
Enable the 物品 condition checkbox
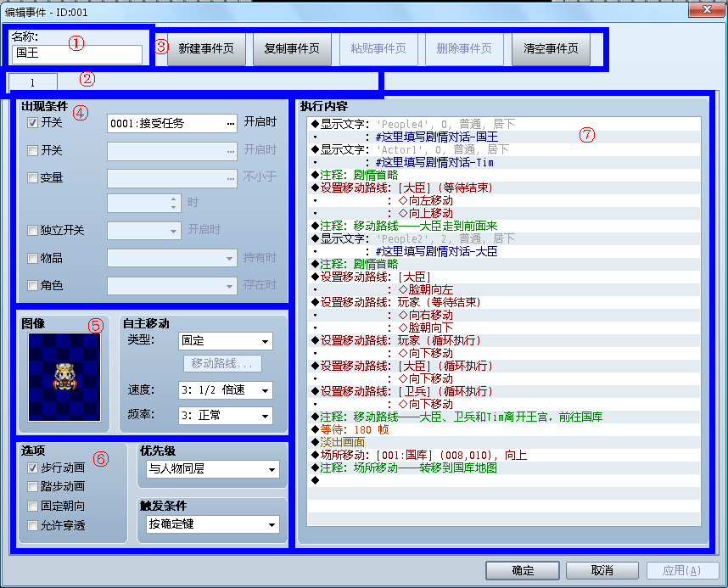coord(32,258)
